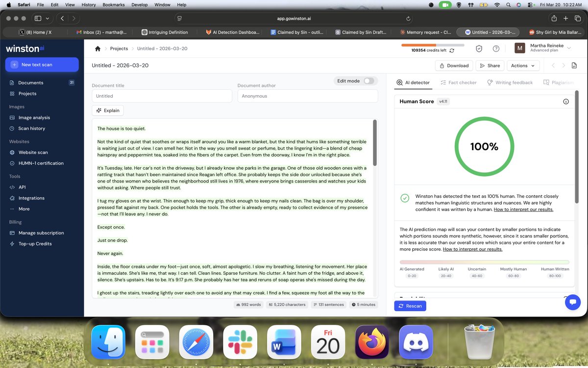Click first How to interpret our results link
Screen dimensions: 588x368
coord(523,210)
